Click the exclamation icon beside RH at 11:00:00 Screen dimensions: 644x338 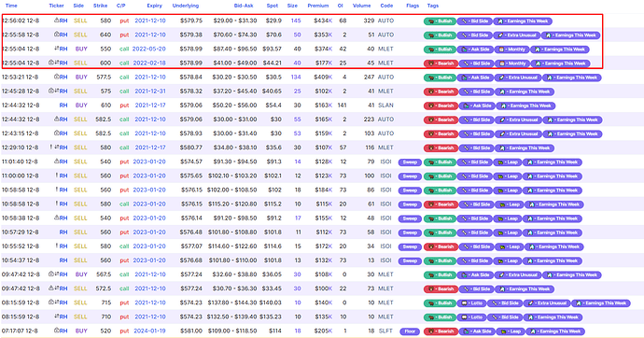click(x=57, y=176)
